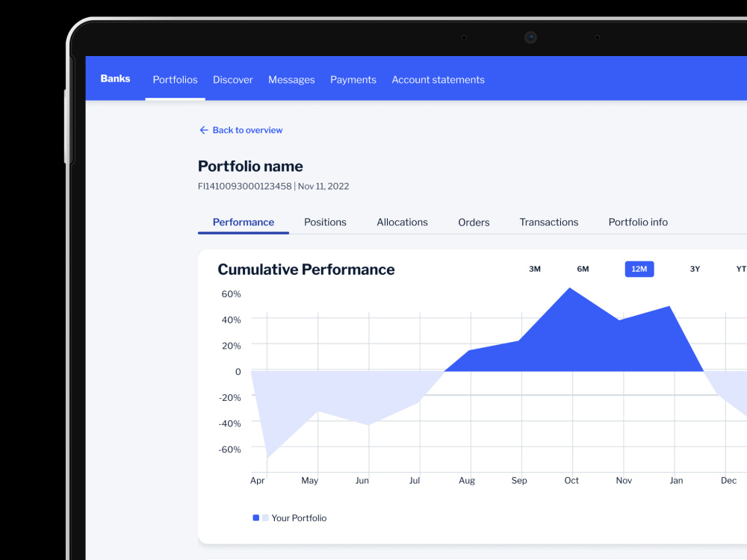Click the dark blue legend swatch

click(255, 517)
